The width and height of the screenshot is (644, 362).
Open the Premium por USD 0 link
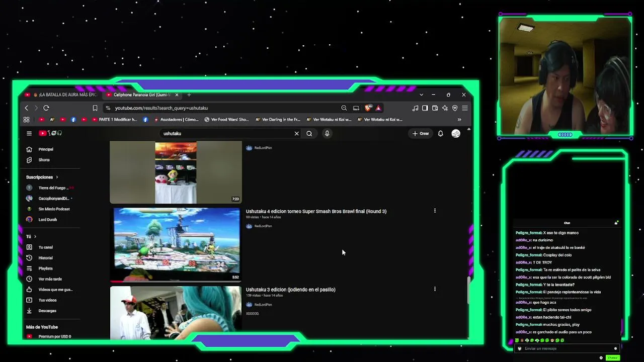(49, 336)
